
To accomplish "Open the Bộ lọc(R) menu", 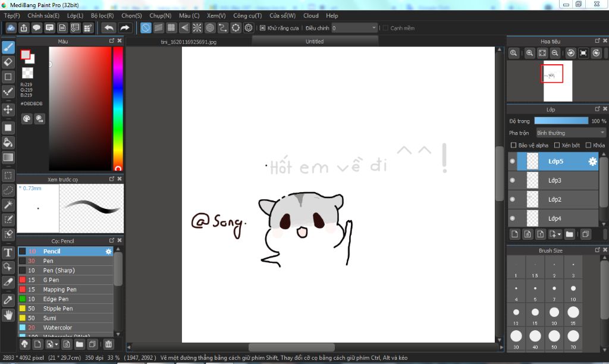I will point(102,15).
